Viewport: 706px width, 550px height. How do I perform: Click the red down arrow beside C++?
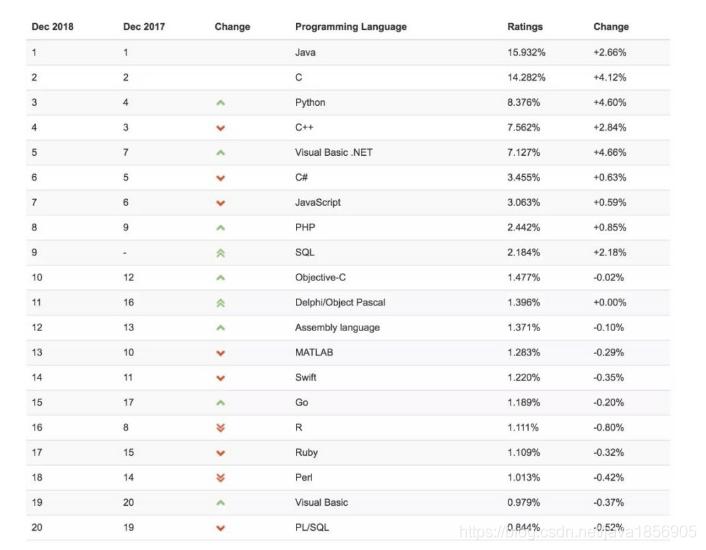coord(220,128)
